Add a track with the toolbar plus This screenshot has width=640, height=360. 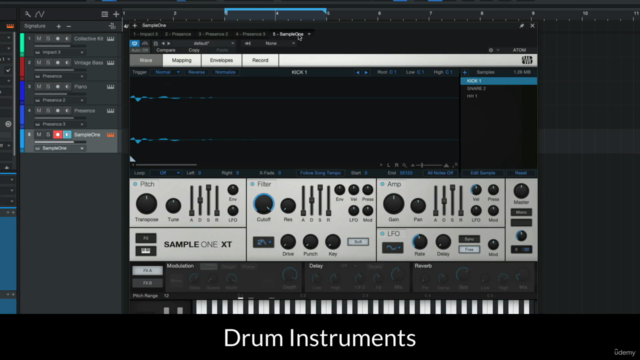pos(116,14)
